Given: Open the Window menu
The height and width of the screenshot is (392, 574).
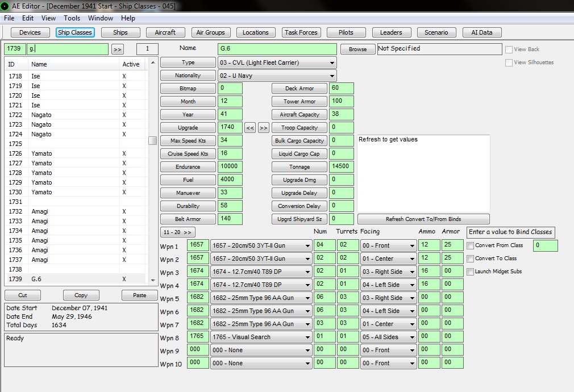Looking at the screenshot, I should [x=100, y=18].
